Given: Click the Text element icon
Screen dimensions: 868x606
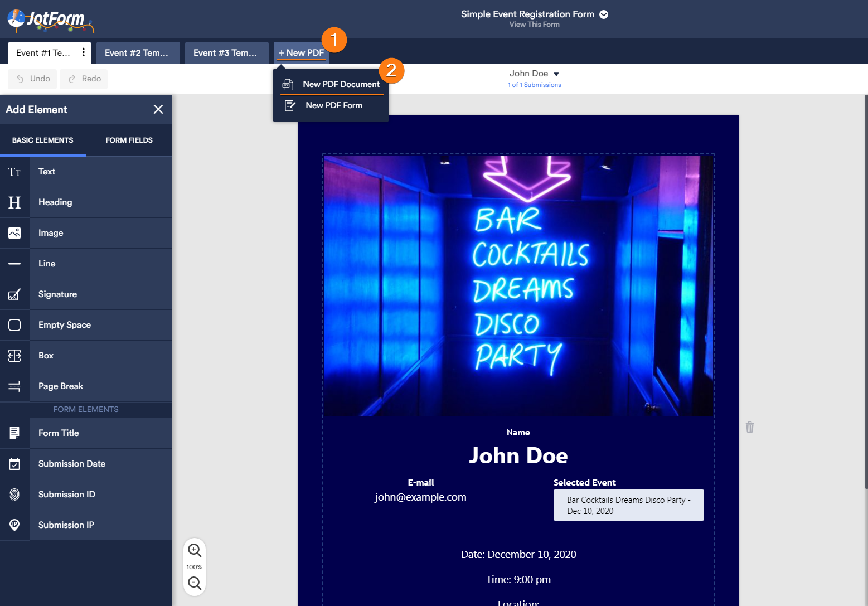Looking at the screenshot, I should 14,172.
